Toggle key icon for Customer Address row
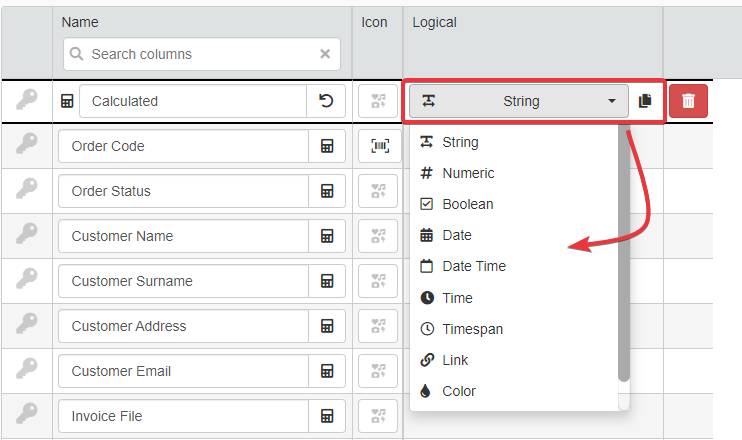The image size is (742, 440). [26, 326]
